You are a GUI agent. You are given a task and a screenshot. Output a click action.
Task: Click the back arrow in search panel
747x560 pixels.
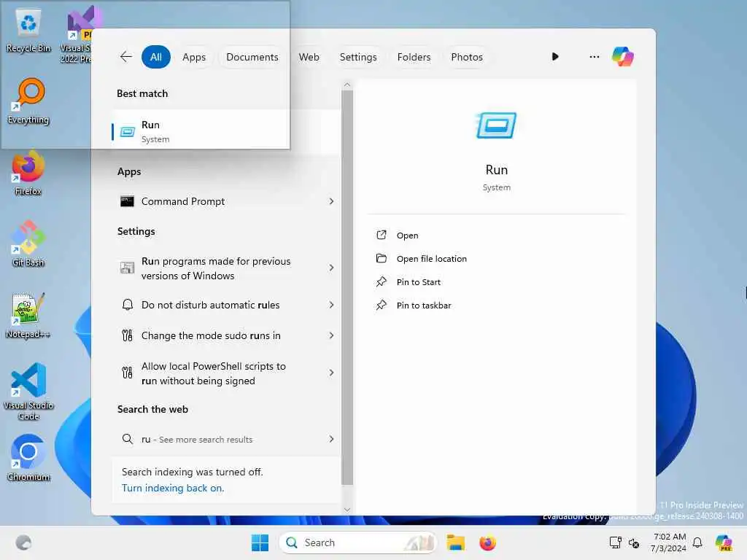125,57
